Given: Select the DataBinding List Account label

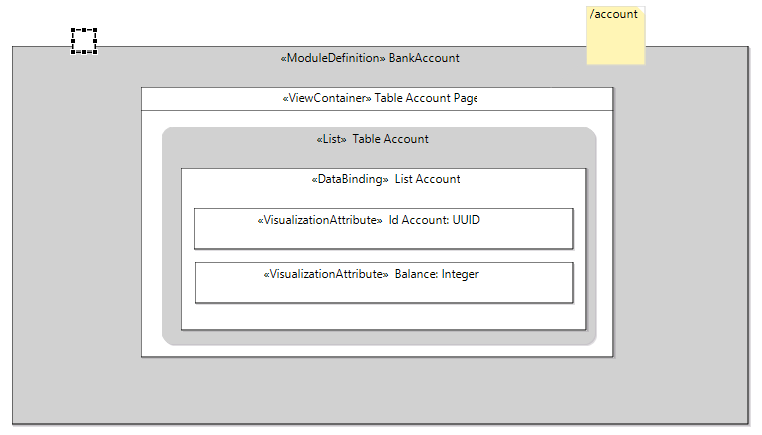Looking at the screenshot, I should point(386,179).
